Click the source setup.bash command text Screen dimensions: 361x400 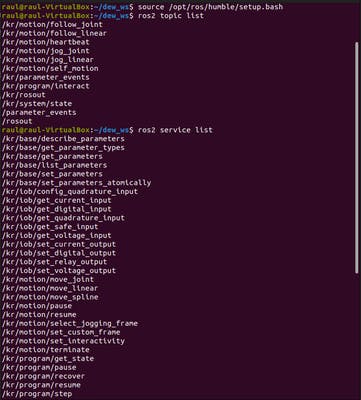[x=210, y=7]
